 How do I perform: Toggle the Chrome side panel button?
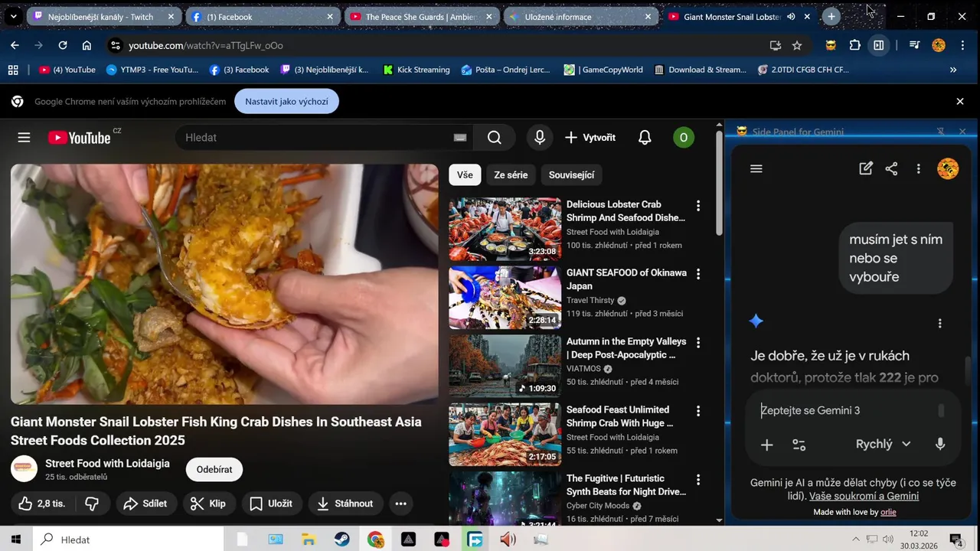pyautogui.click(x=879, y=45)
